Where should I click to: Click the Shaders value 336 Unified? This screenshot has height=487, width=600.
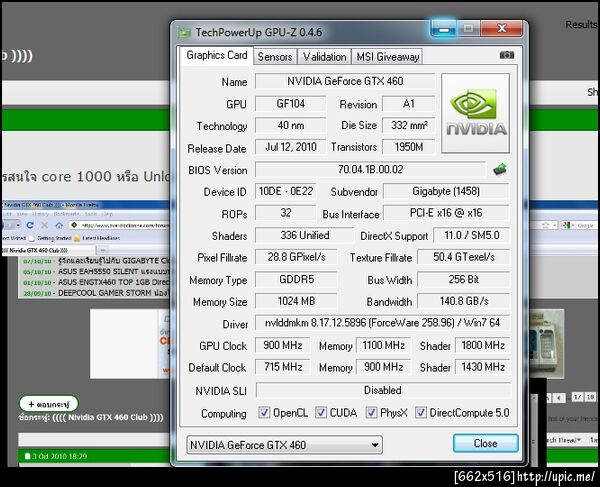point(305,235)
